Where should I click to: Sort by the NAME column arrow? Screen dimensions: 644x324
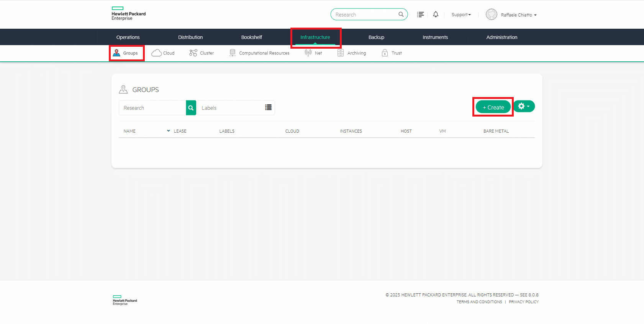pyautogui.click(x=168, y=131)
